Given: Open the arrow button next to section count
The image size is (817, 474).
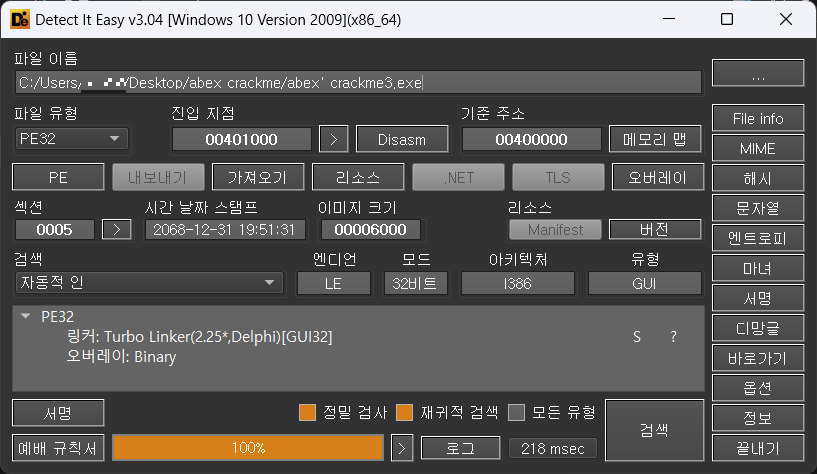Looking at the screenshot, I should (x=117, y=229).
